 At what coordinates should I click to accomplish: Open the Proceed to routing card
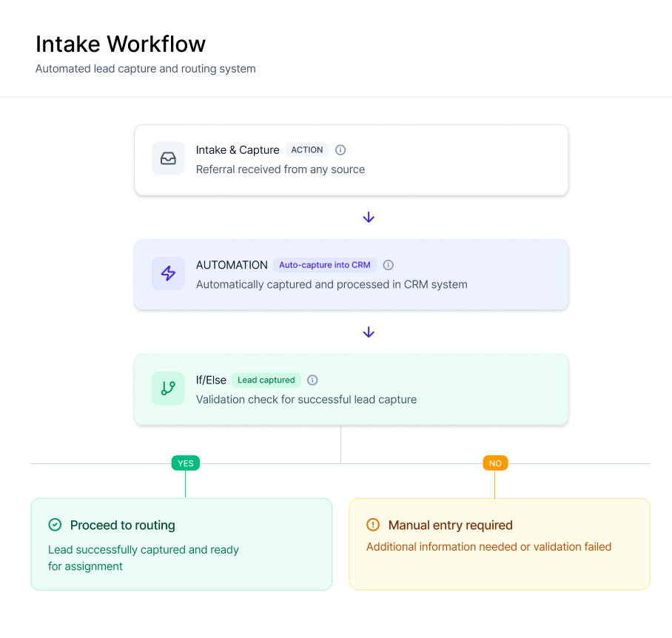click(181, 543)
